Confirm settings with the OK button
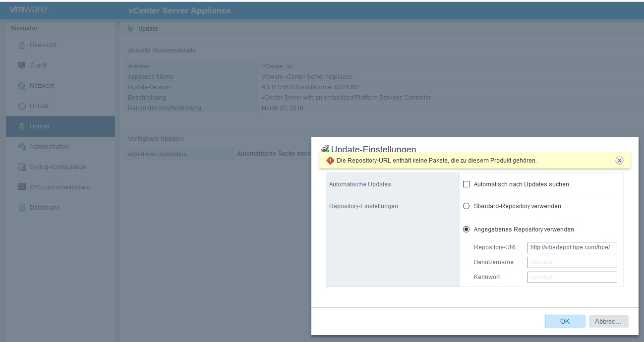 565,321
